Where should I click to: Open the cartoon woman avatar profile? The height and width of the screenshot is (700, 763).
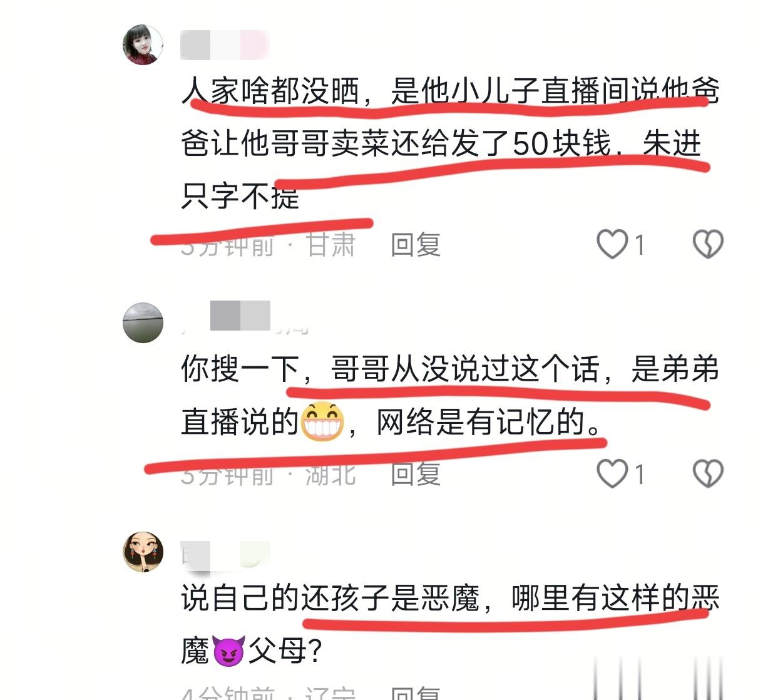[x=143, y=552]
